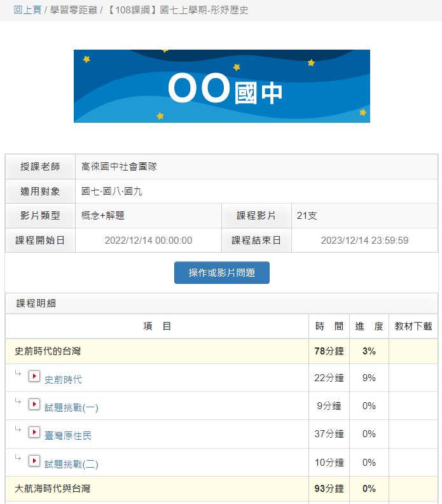Click play icon beside 臺灣原住民
442x504 pixels.
click(x=34, y=433)
